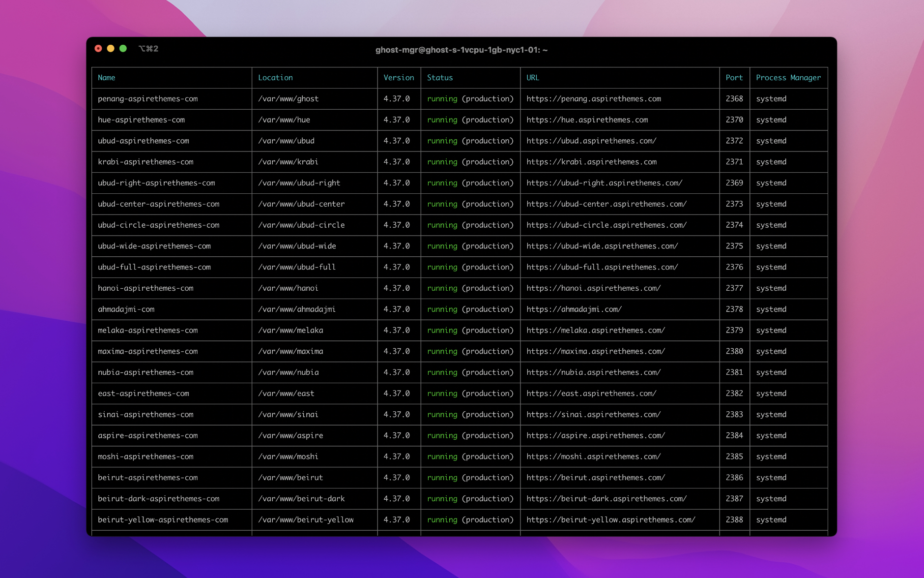Click version 4.37.0 in the ubud-full row
Image resolution: width=924 pixels, height=578 pixels.
coord(397,267)
